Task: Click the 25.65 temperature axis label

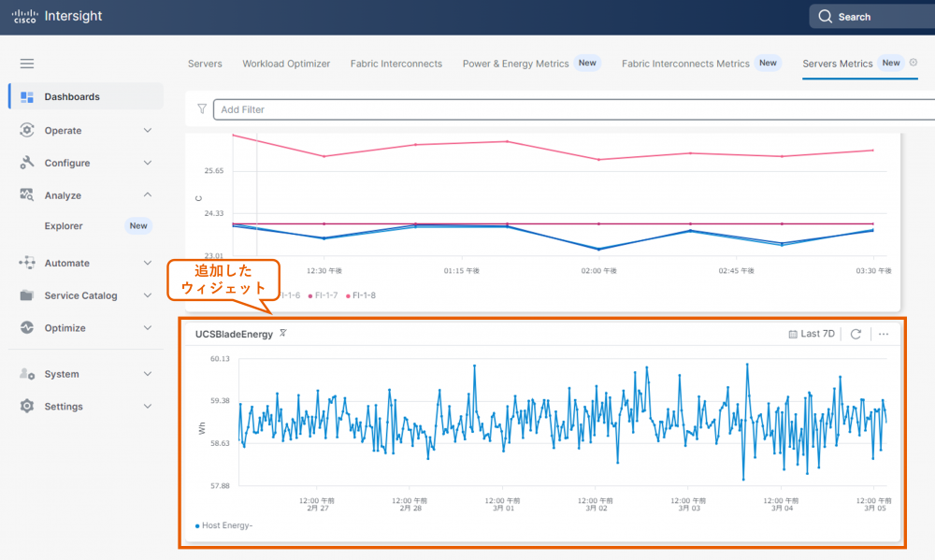Action: click(213, 170)
